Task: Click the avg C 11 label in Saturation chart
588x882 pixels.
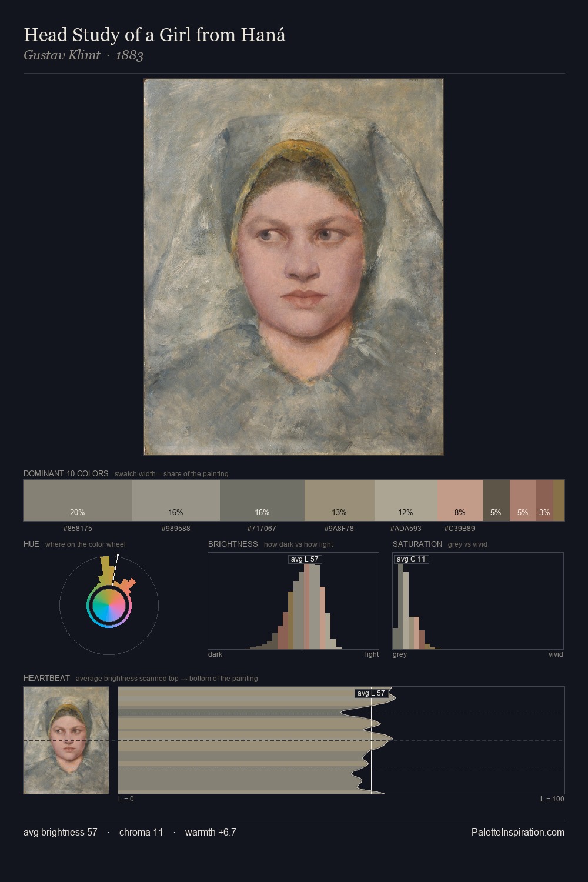Action: coord(411,559)
